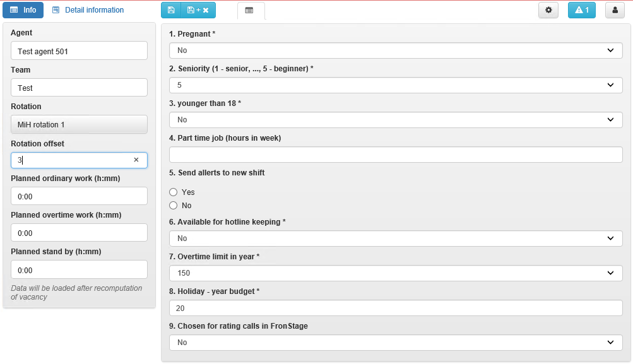Click the save and close icon button
Screen dimensions: 633x364
tap(198, 10)
